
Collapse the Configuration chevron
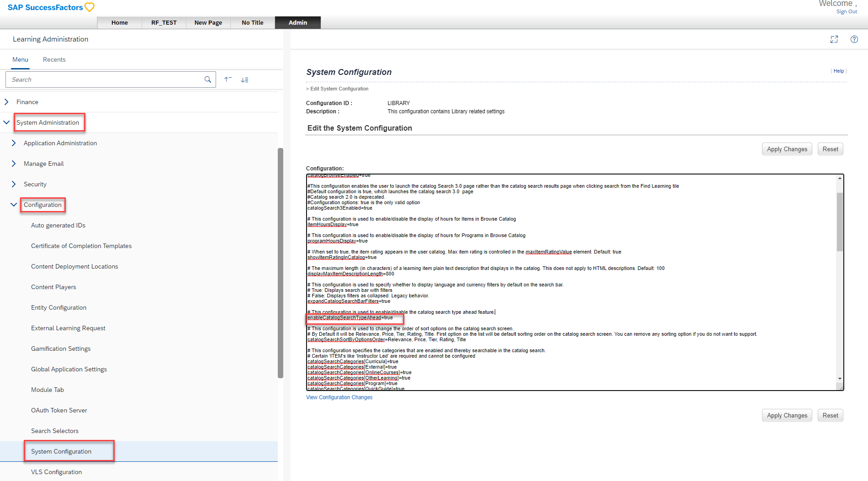coord(14,205)
